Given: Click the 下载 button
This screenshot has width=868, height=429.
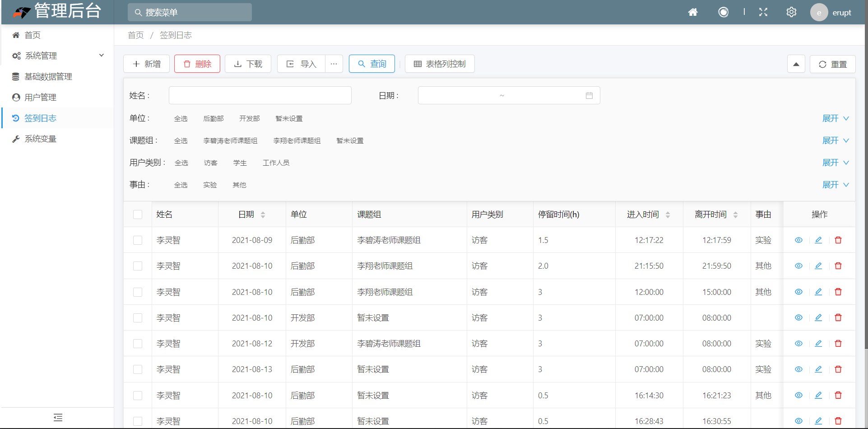Looking at the screenshot, I should [x=248, y=64].
